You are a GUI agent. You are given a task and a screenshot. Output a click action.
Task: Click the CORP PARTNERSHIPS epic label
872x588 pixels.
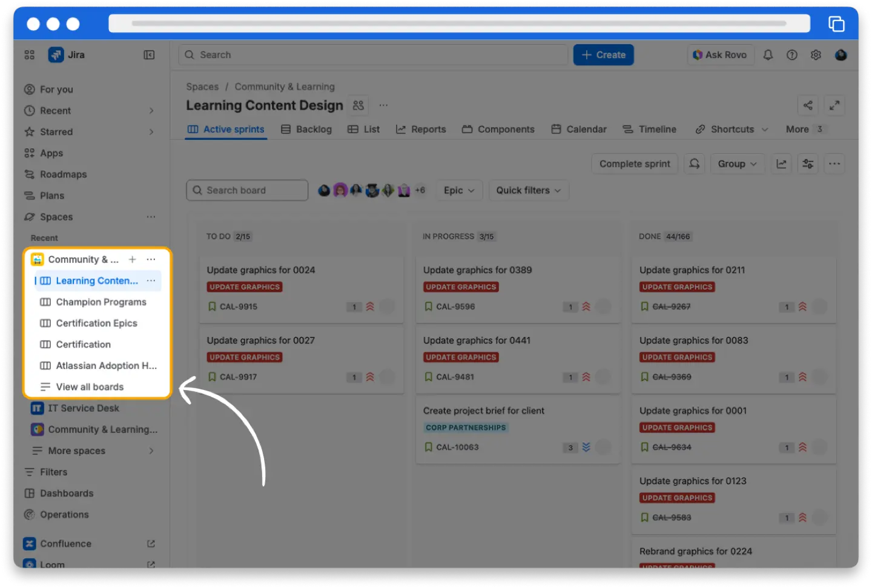pos(465,428)
